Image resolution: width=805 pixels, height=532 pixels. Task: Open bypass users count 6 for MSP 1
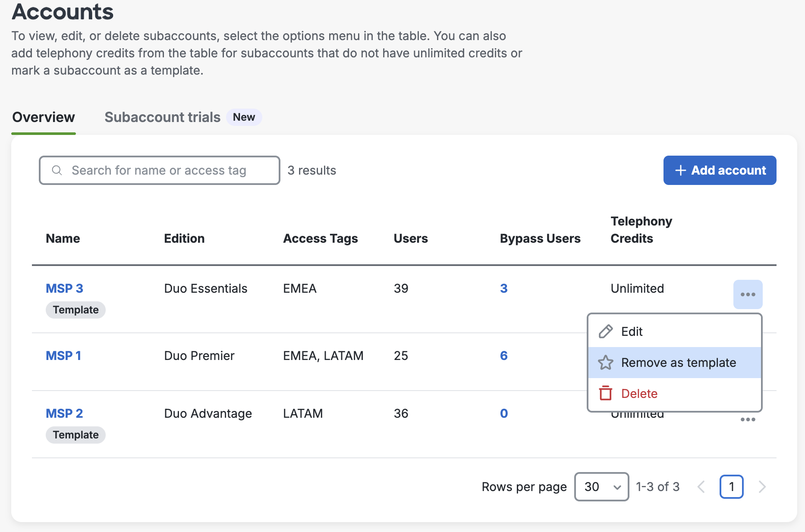coord(503,356)
